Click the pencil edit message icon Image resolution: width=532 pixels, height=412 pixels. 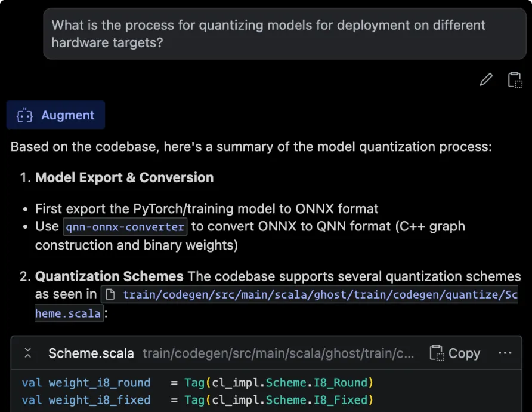click(x=486, y=80)
